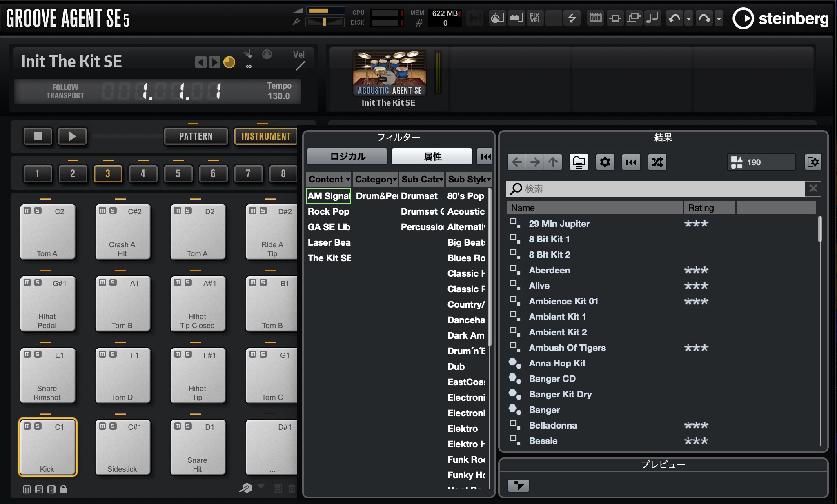The height and width of the screenshot is (504, 837).
Task: Toggle Follow Transport
Action: pyautogui.click(x=65, y=91)
